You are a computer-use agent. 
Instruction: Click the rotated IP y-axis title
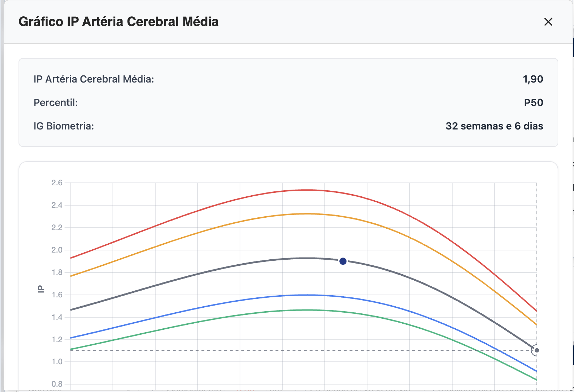41,289
